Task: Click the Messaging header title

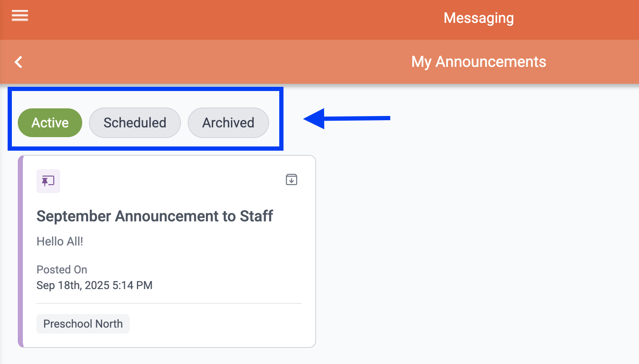Action: 478,18
